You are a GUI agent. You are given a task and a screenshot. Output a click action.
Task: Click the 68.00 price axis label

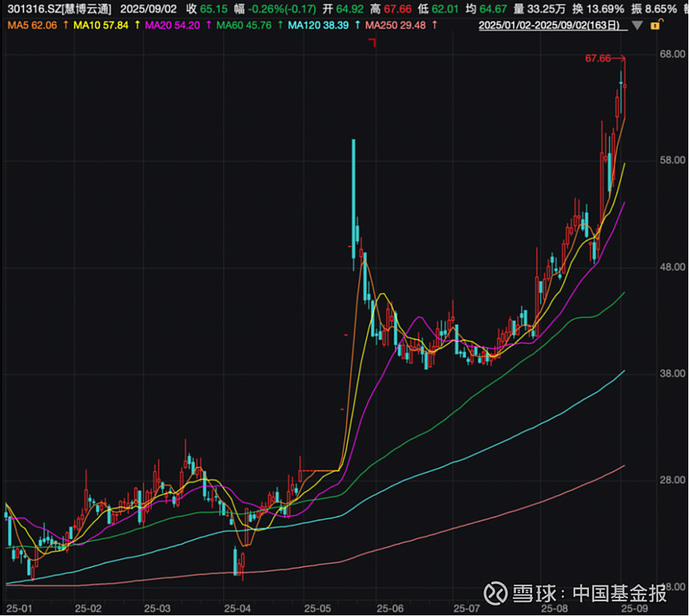pos(672,54)
